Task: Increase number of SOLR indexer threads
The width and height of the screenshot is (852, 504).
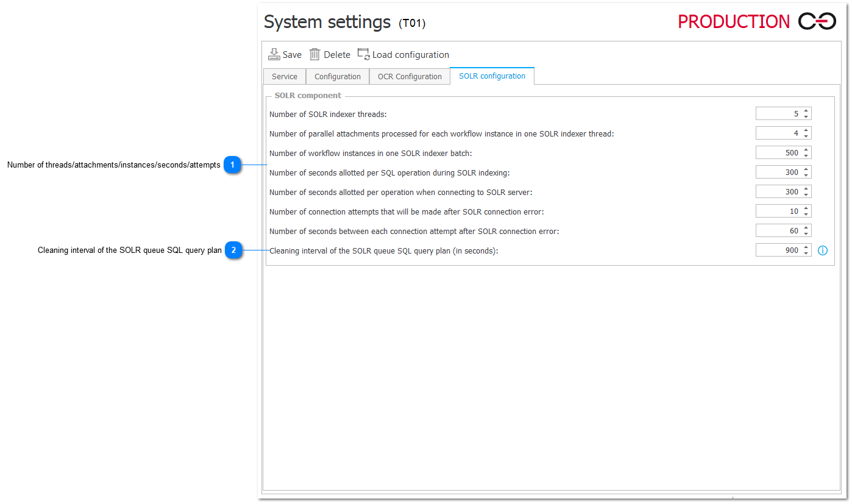Action: pyautogui.click(x=806, y=111)
